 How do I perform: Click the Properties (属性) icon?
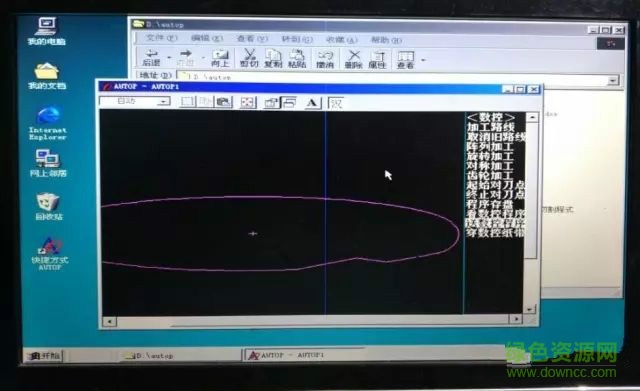378,59
